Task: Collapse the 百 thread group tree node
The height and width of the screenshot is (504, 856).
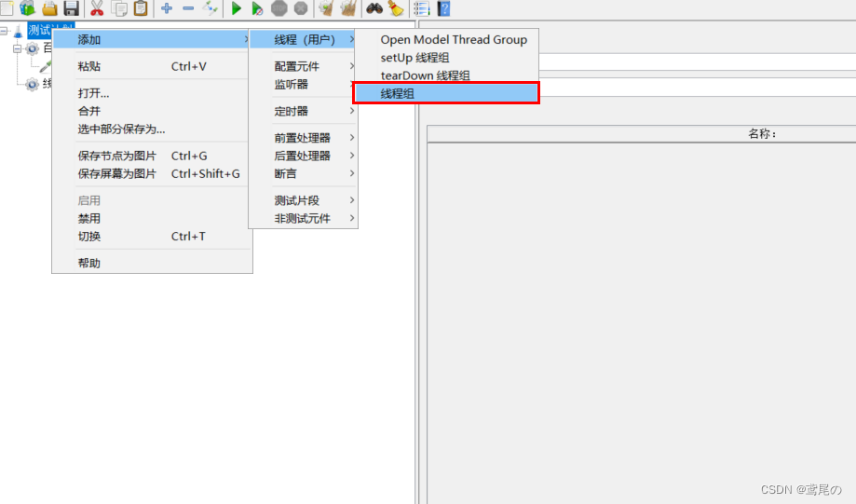Action: (17, 48)
